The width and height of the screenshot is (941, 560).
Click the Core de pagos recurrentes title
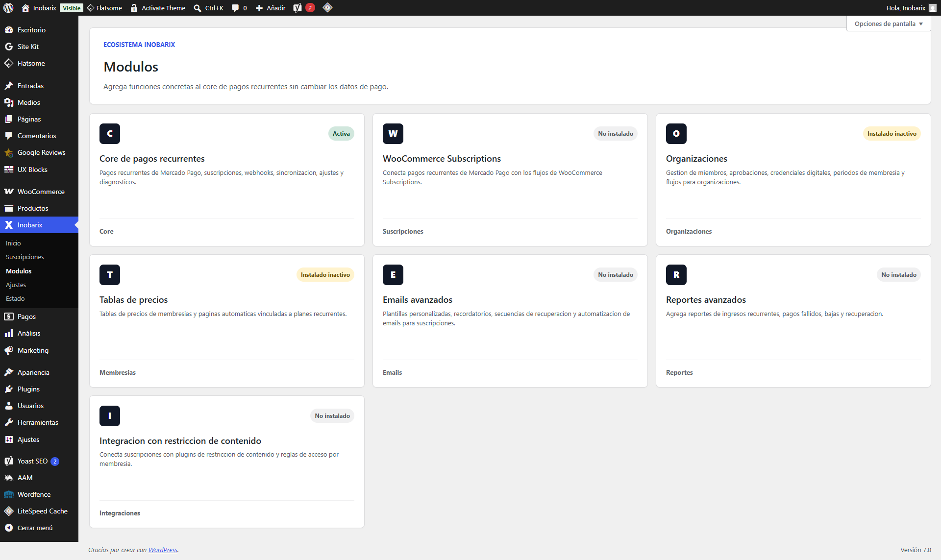(152, 159)
